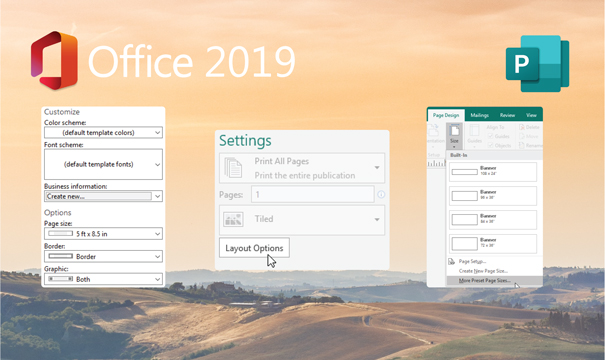Open the Font scheme dropdown
The height and width of the screenshot is (360, 605).
tap(103, 164)
